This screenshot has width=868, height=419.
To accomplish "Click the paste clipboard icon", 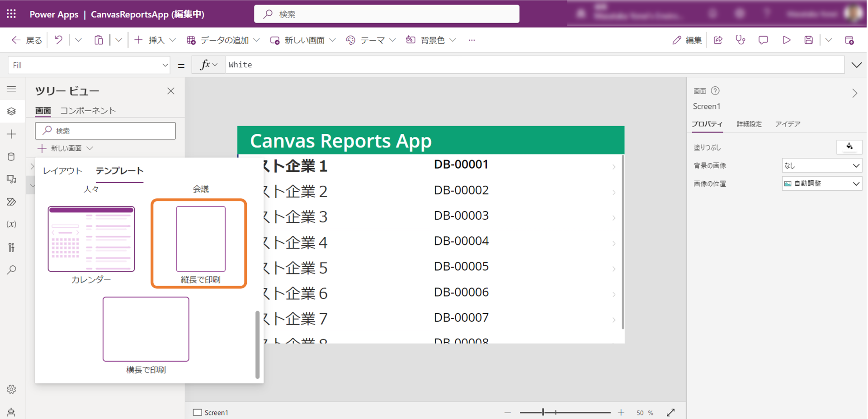I will point(99,40).
